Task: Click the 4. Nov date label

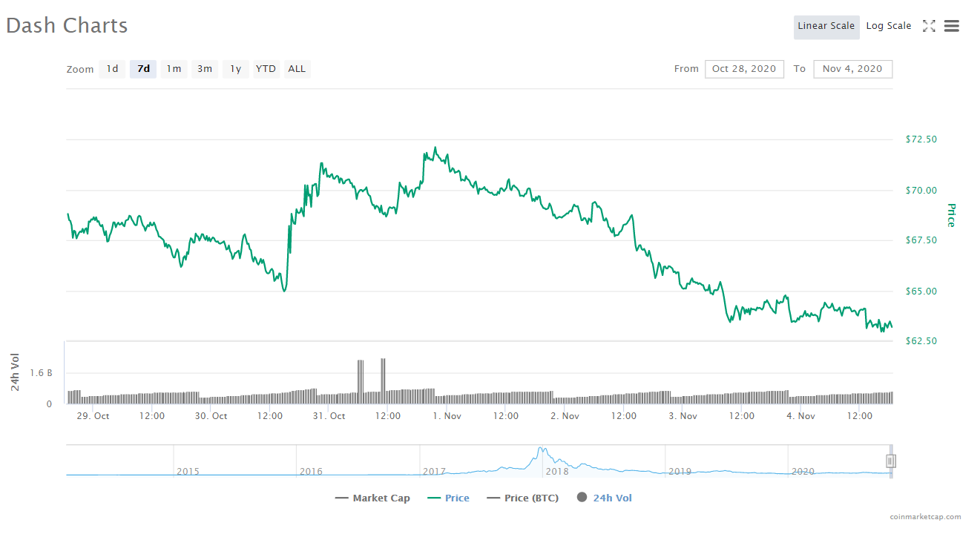Action: point(801,416)
